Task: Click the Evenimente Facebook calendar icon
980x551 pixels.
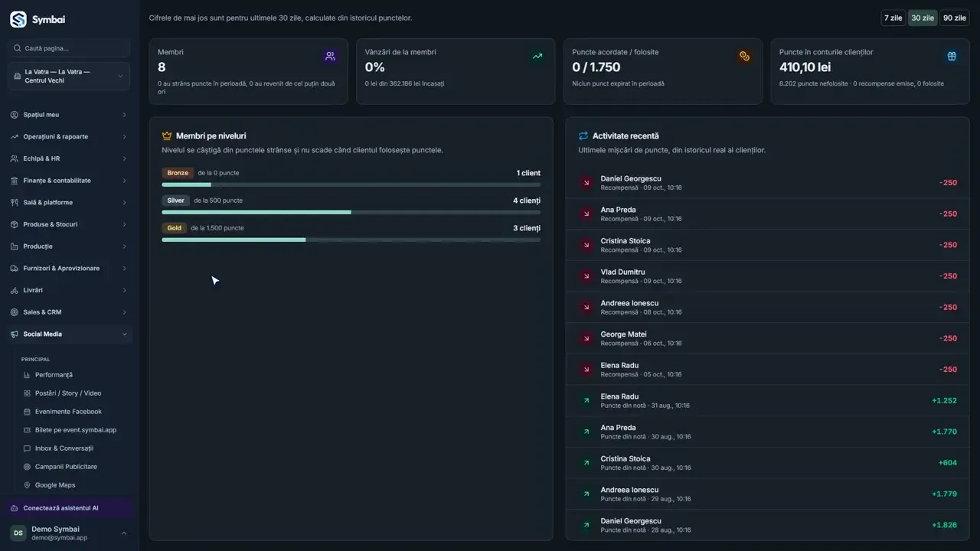Action: coord(27,412)
